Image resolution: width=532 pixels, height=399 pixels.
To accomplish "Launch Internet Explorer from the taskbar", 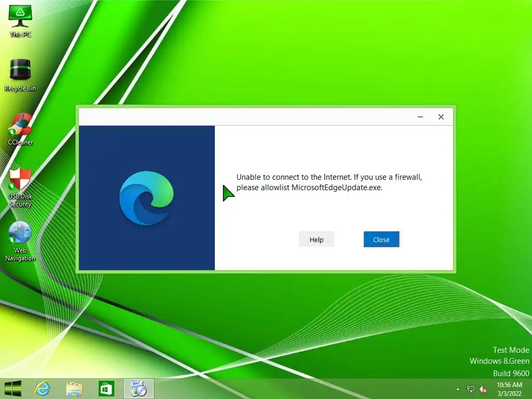I will [x=43, y=389].
